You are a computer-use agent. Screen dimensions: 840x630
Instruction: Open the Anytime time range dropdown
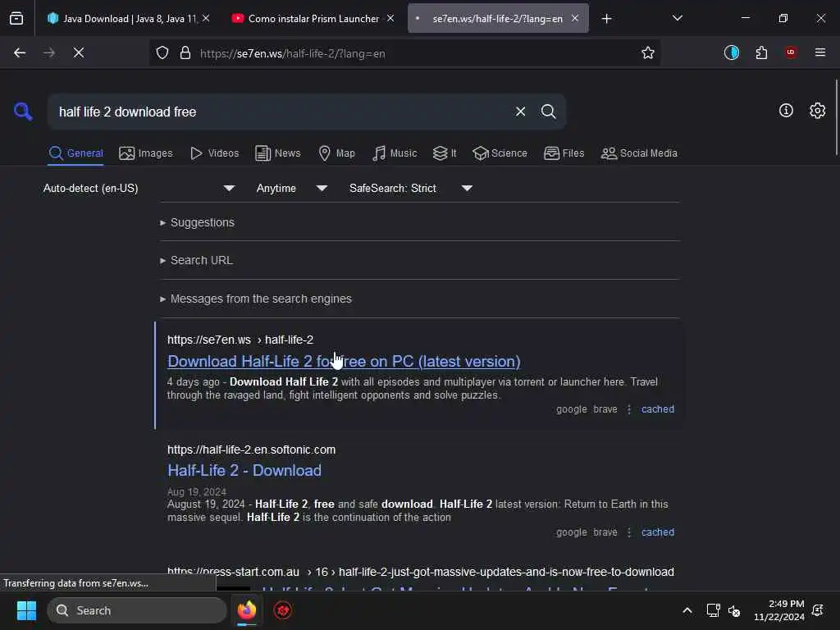[x=291, y=188]
